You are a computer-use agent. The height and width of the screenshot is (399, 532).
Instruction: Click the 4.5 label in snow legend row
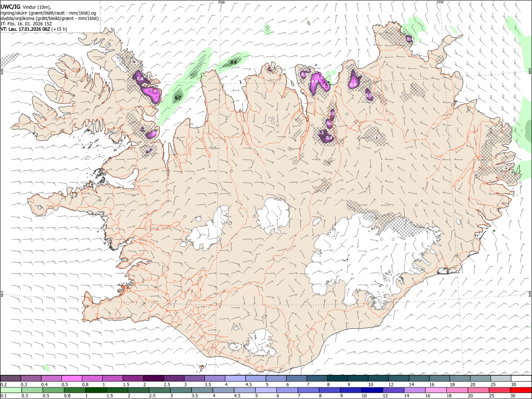click(249, 384)
